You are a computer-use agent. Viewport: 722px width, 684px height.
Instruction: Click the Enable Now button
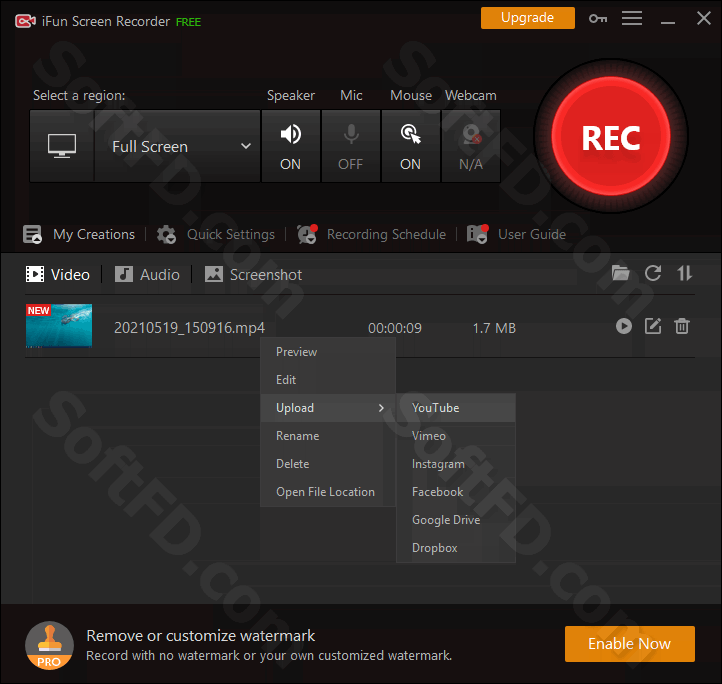(629, 644)
